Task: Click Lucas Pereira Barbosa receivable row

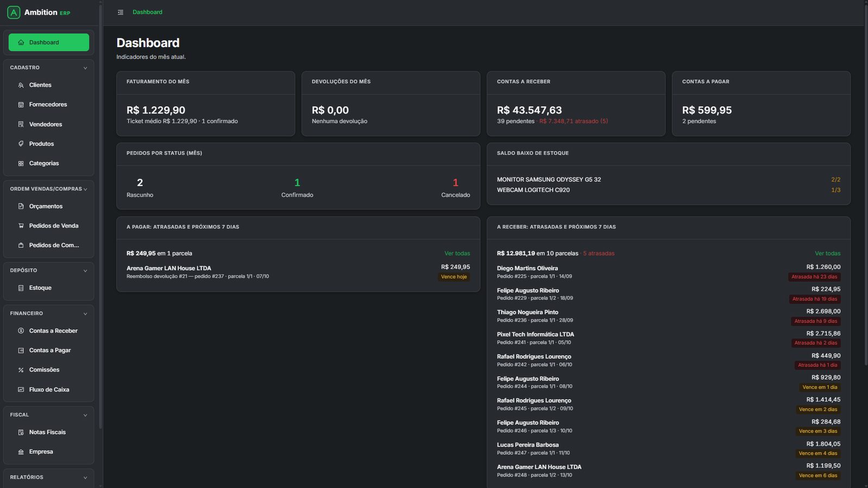Action: [x=668, y=449]
